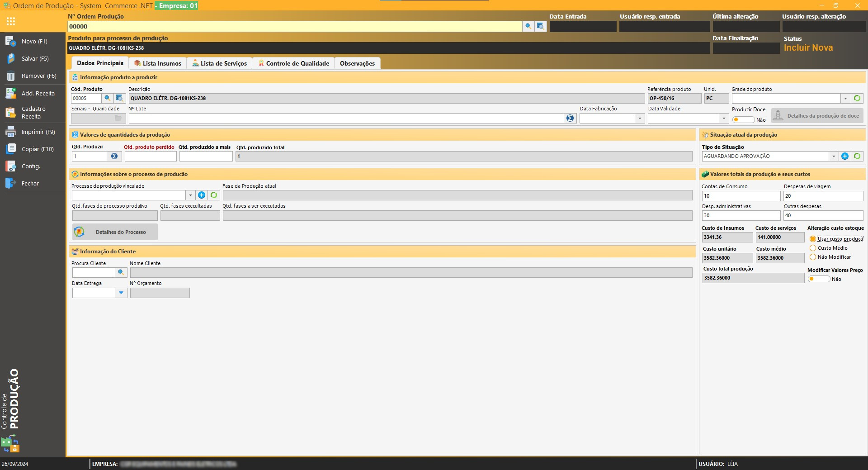
Task: Select the Custo Médio radio option
Action: [813, 248]
